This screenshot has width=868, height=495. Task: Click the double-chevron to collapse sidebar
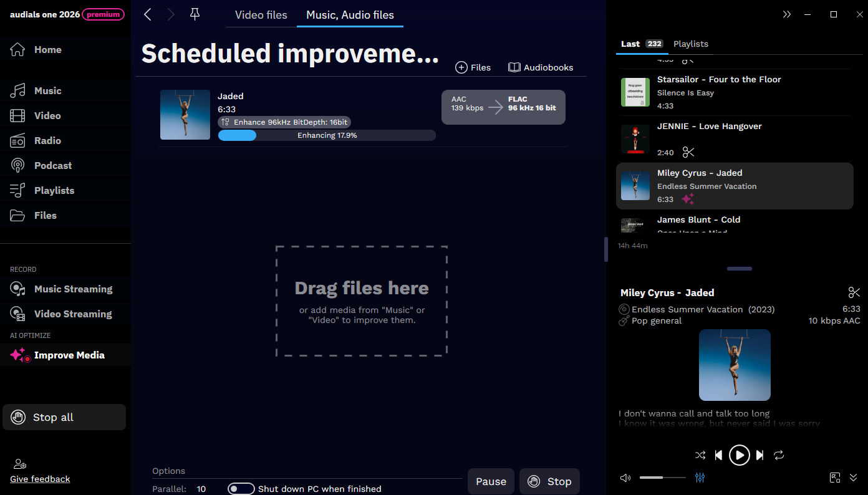(x=787, y=13)
